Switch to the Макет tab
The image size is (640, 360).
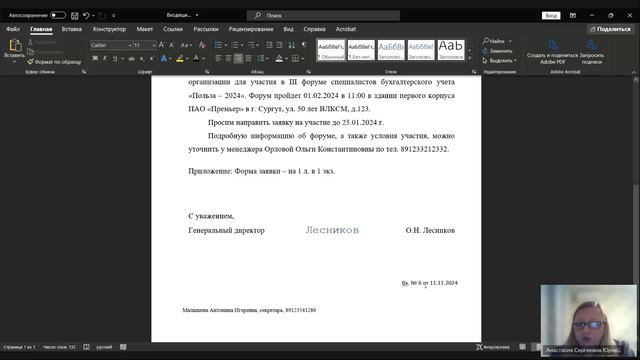(144, 29)
